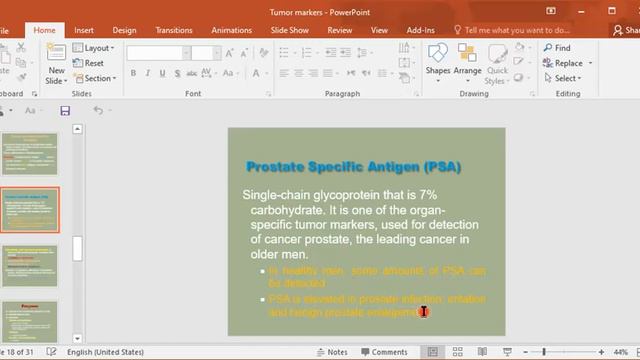The image size is (640, 360).
Task: Save the presentation from quick access
Action: coord(65,111)
